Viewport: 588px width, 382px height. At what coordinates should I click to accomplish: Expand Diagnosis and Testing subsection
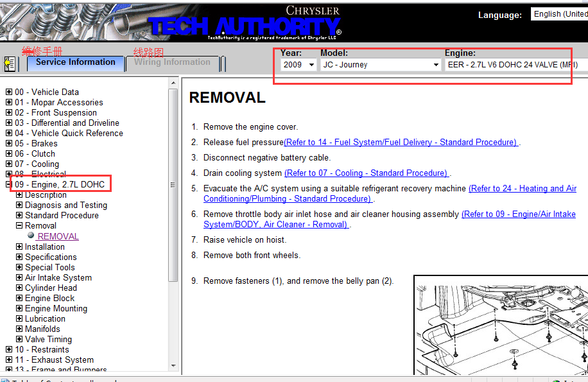coord(19,205)
